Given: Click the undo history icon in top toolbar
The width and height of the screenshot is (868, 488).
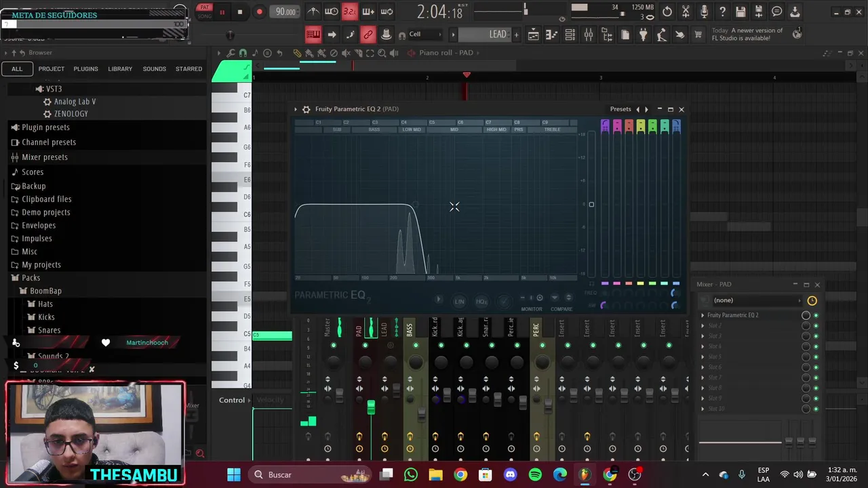Looking at the screenshot, I should 667,12.
